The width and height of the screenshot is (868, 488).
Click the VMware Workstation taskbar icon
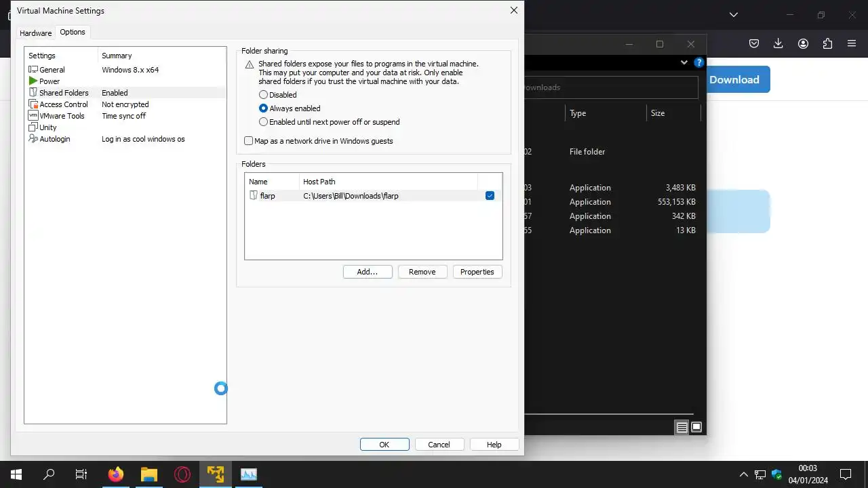[216, 474]
